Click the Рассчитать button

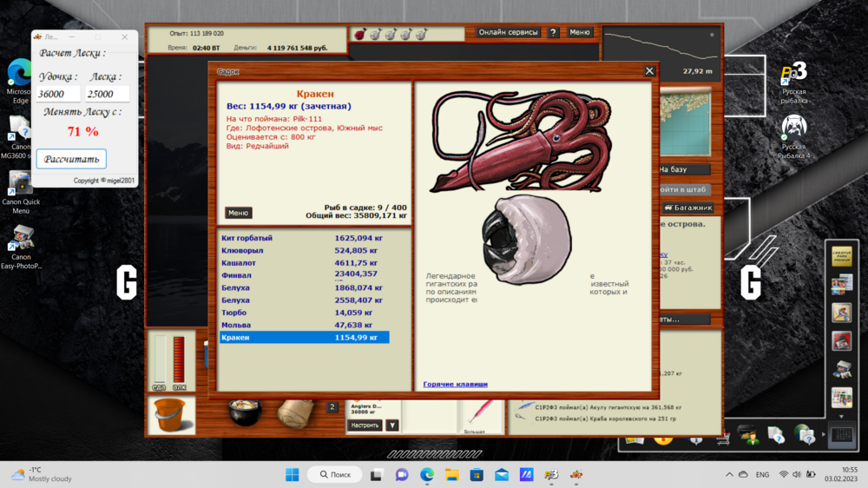[x=71, y=159]
